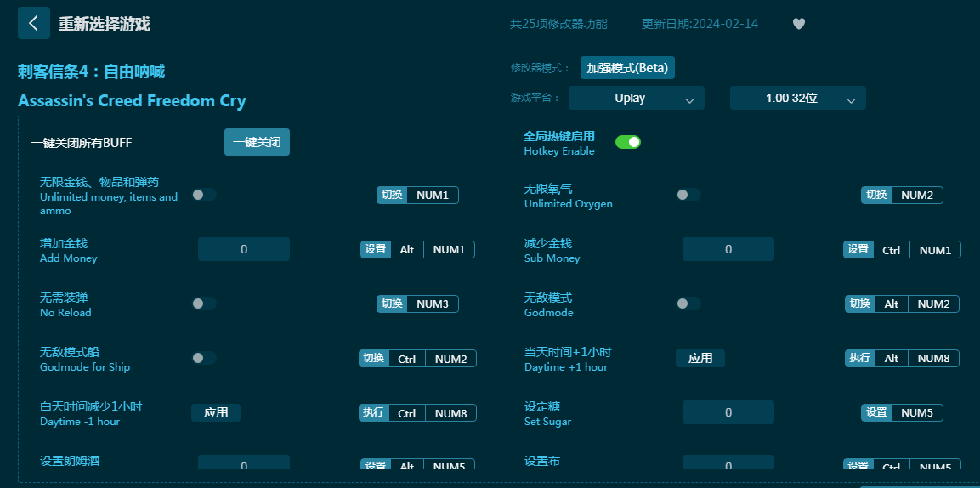Screen dimensions: 980x488
Task: Disable the global hotkey toggle
Action: point(627,142)
